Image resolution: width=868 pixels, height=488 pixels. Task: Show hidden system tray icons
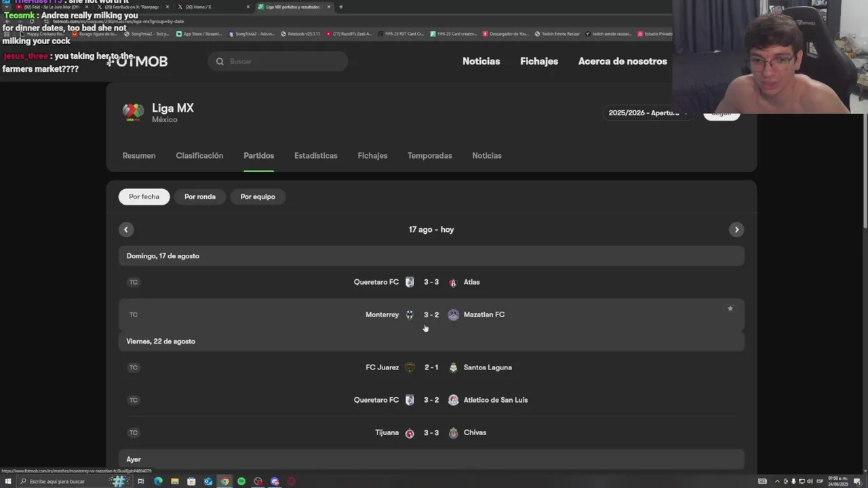(x=777, y=481)
